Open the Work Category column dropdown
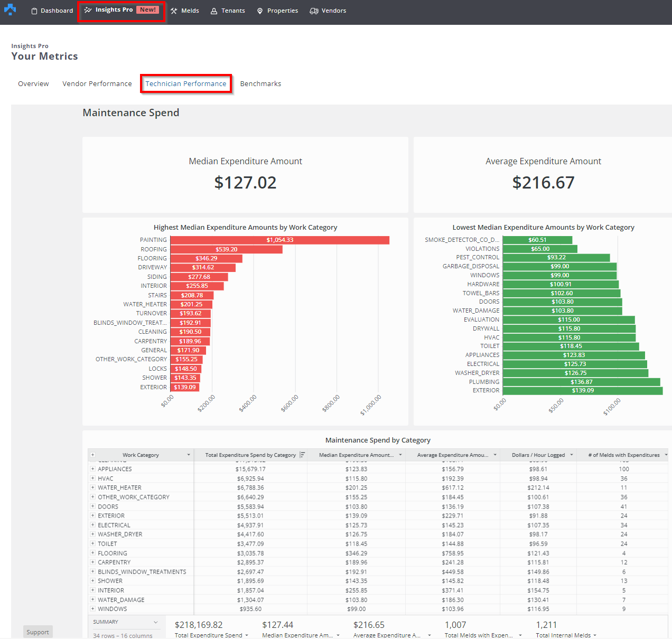 (x=189, y=455)
